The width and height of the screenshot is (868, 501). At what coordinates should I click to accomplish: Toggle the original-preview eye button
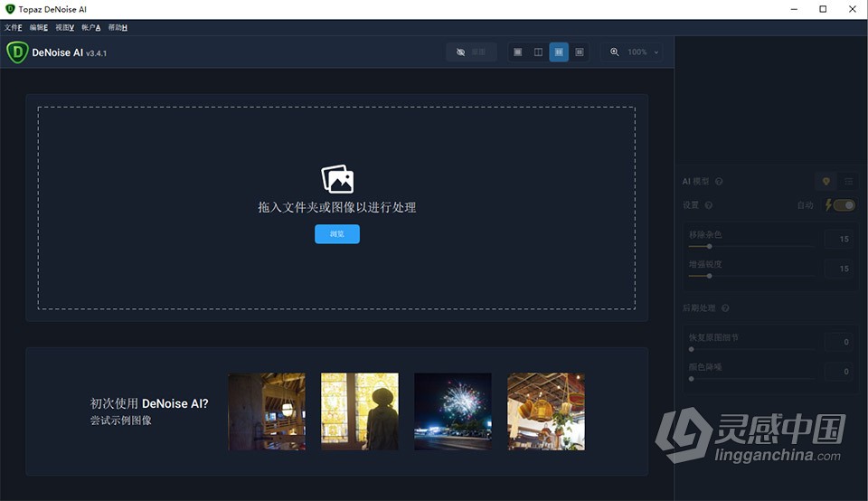pyautogui.click(x=471, y=52)
